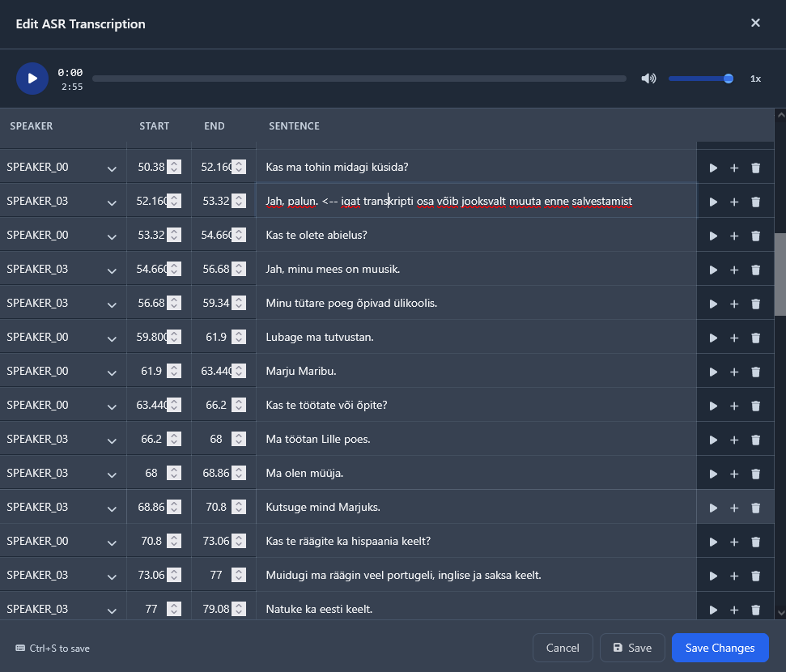The height and width of the screenshot is (672, 786).
Task: Seek within the audio progress bar
Action: pos(359,79)
